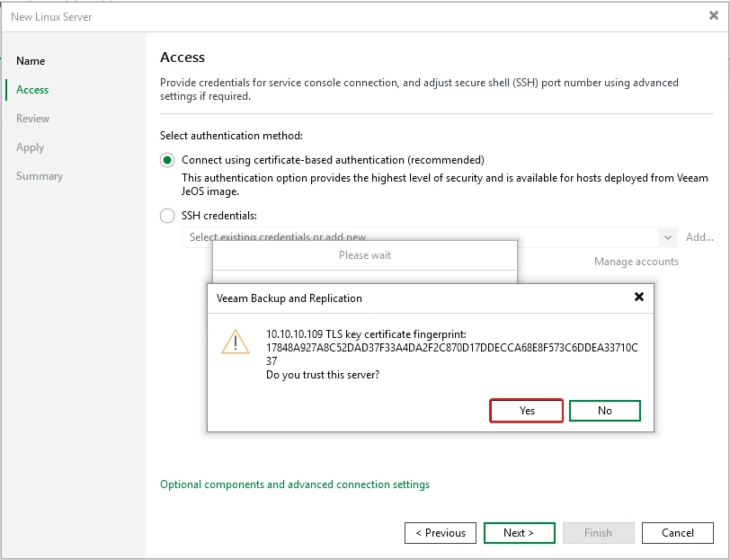The width and height of the screenshot is (730, 560).
Task: Open Optional components and advanced connection settings
Action: point(295,484)
